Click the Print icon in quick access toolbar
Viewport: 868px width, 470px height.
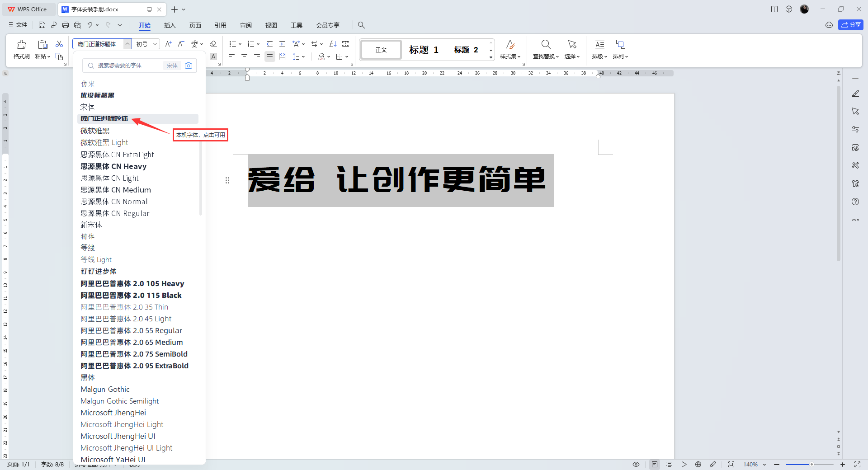click(x=66, y=25)
